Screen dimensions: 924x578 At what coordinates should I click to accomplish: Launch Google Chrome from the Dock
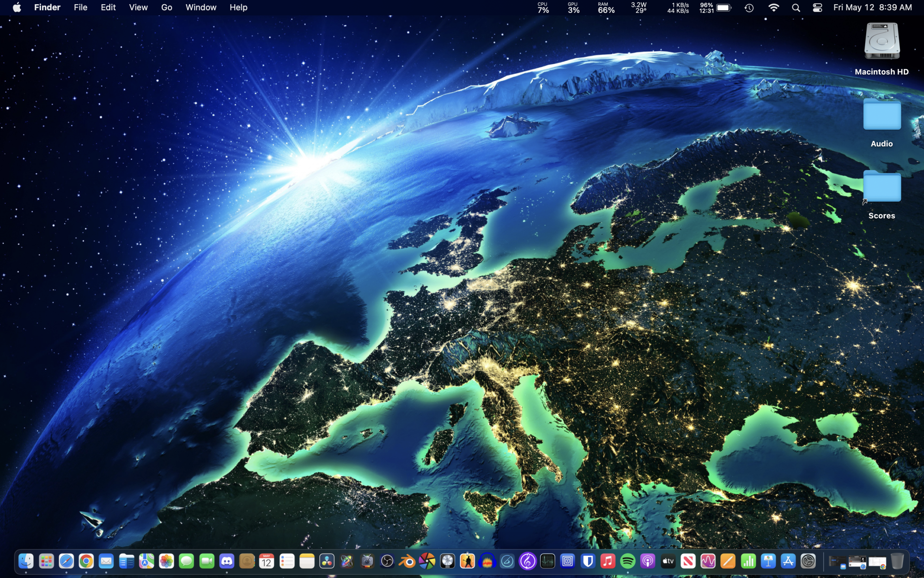86,561
